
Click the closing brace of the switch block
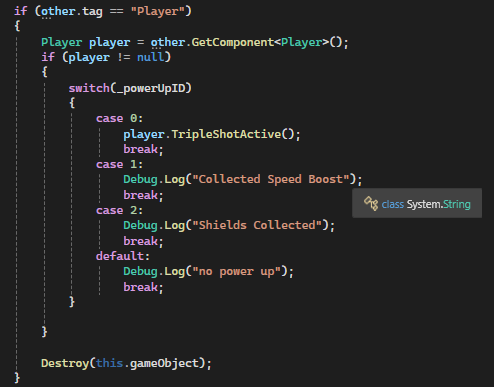click(72, 301)
